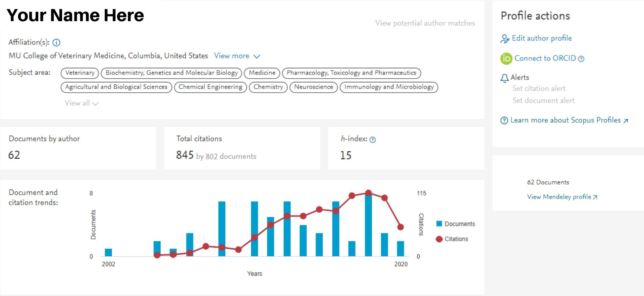Viewport: 644px width, 296px height.
Task: Click the ORCID help question mark icon
Action: (581, 59)
